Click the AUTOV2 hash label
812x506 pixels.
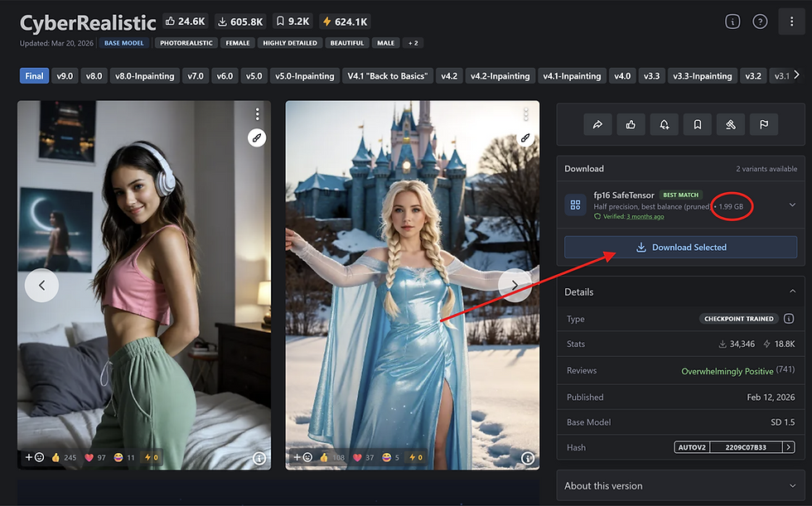(x=692, y=447)
